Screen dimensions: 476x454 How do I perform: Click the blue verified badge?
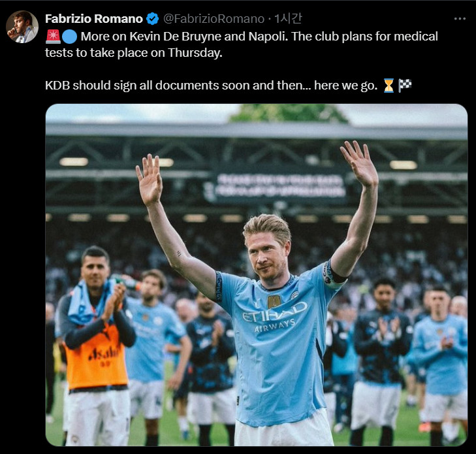pyautogui.click(x=152, y=19)
